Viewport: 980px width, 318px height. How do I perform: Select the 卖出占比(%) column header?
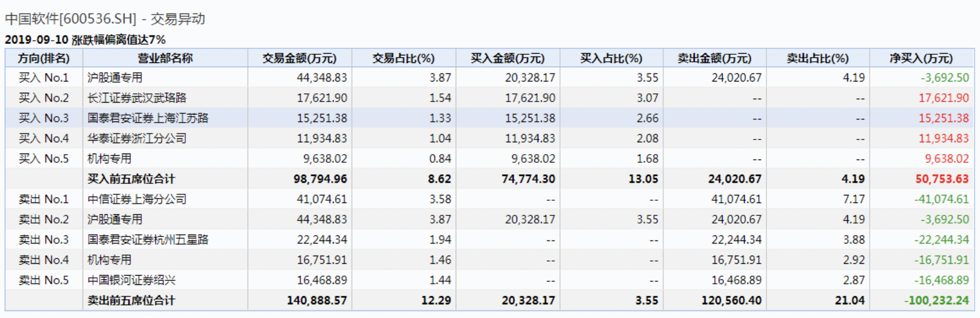pos(818,58)
